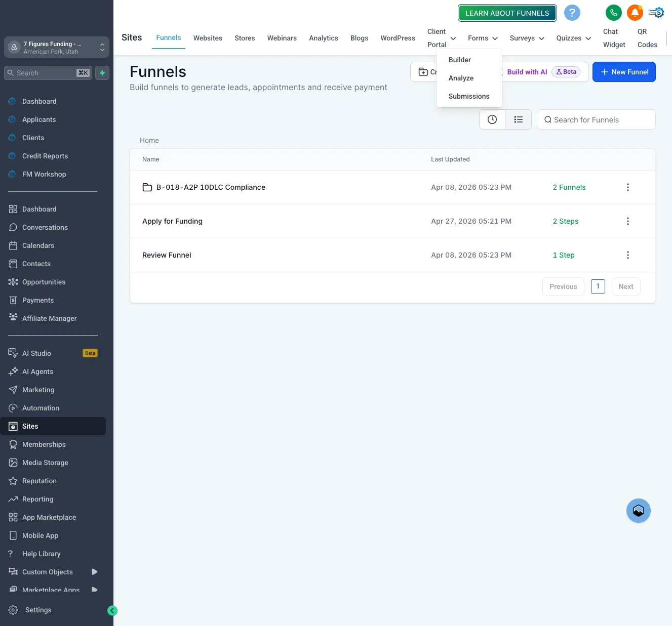Switch to recent view clock icon
The height and width of the screenshot is (626, 672).
click(x=492, y=119)
